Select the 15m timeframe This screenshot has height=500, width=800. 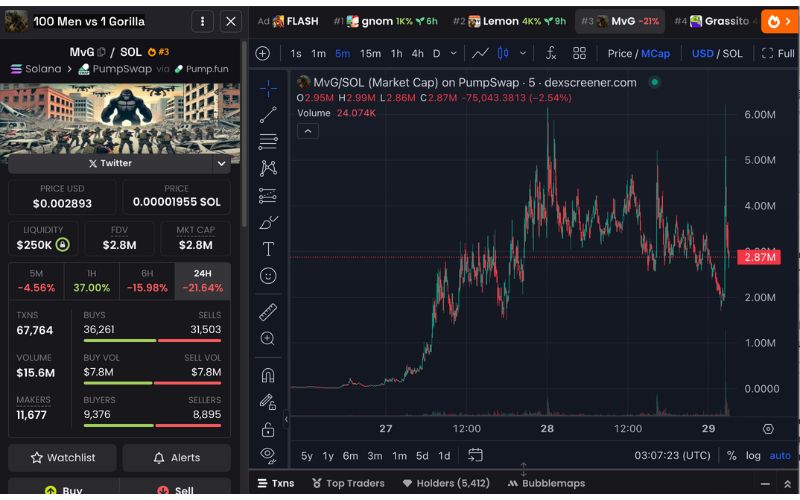(370, 53)
